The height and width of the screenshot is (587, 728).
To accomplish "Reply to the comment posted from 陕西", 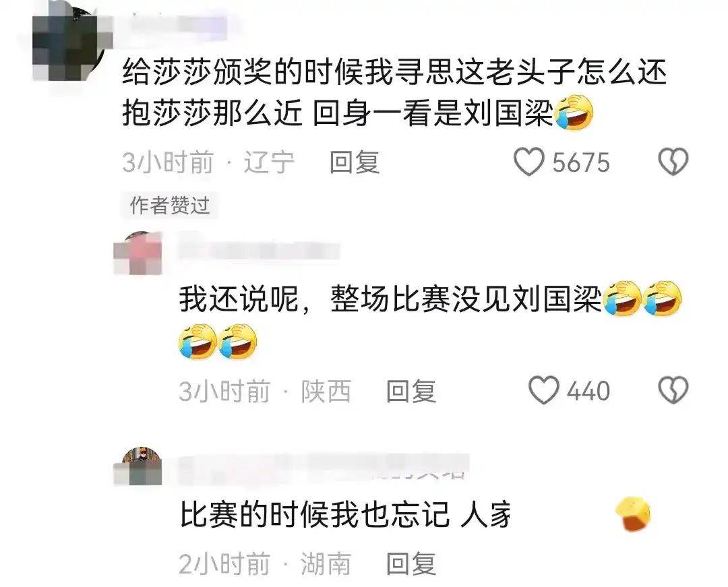I will click(411, 391).
